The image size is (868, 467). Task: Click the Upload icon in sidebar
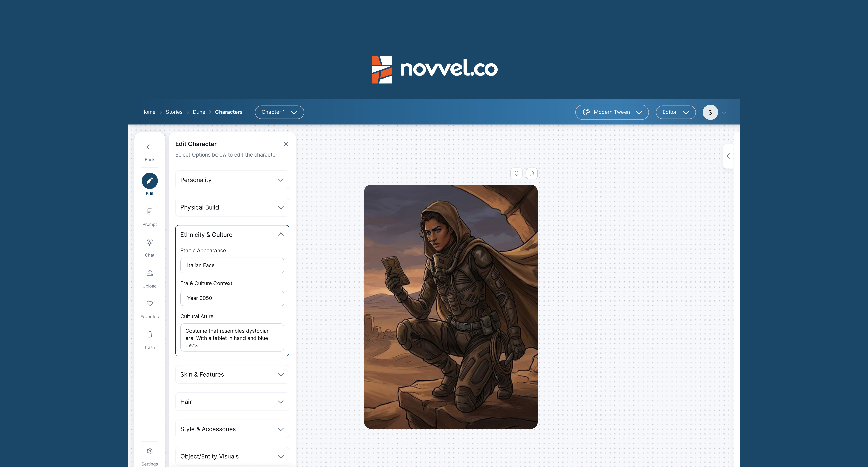[150, 273]
